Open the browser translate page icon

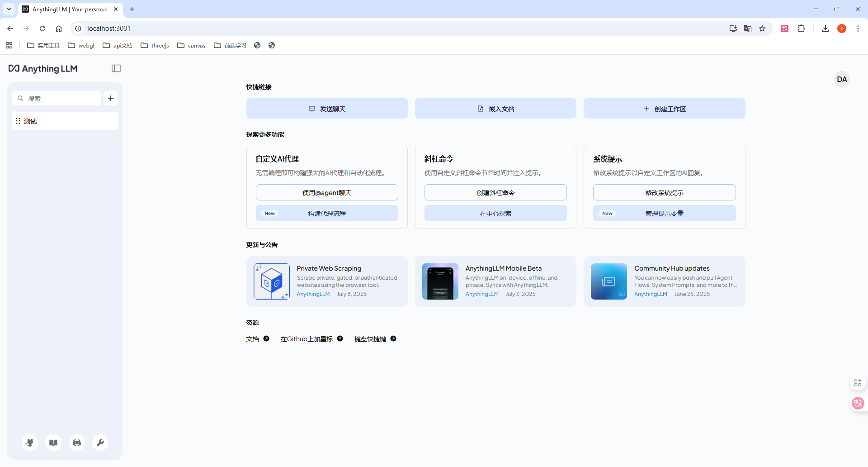pos(748,29)
